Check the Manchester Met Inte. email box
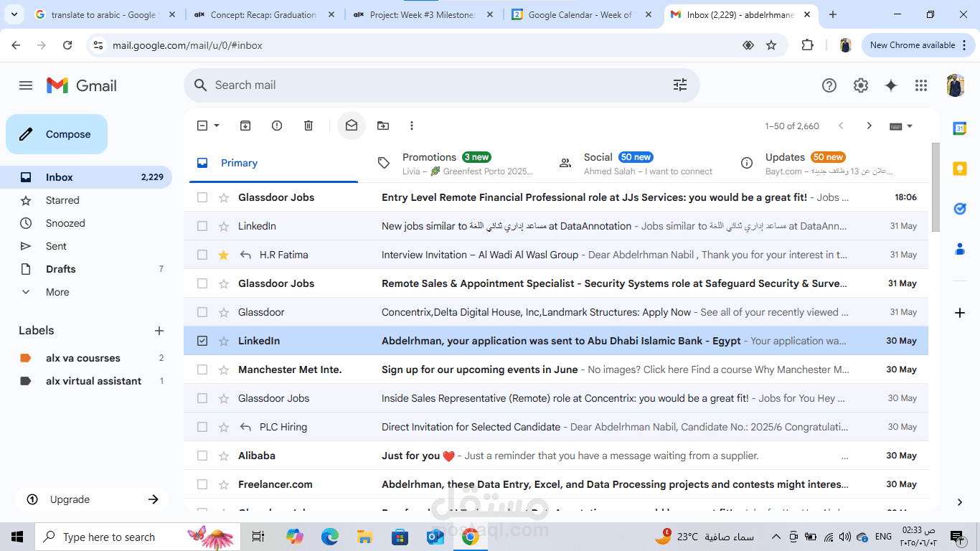The image size is (980, 551). 202,369
